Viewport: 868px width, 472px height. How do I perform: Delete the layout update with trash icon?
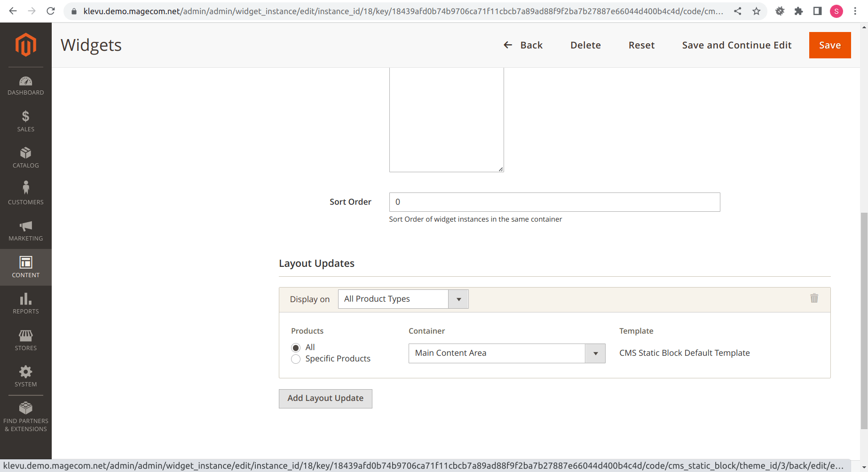[x=814, y=298]
